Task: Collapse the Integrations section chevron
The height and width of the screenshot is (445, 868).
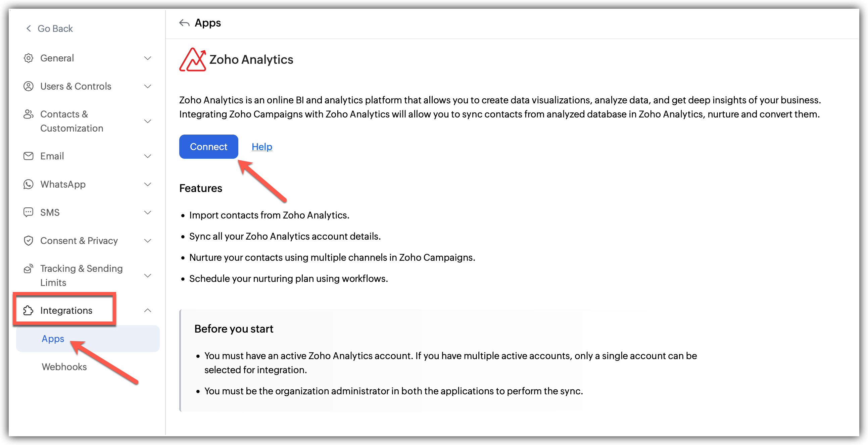Action: [x=148, y=310]
